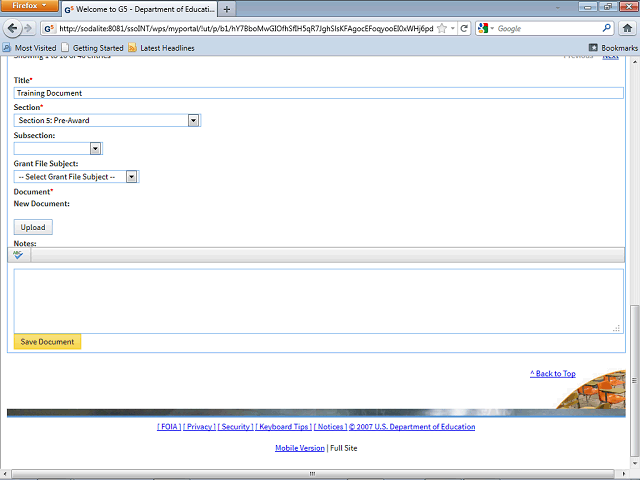Open the Keyboard Tips footer link
The image size is (640, 480).
click(284, 427)
